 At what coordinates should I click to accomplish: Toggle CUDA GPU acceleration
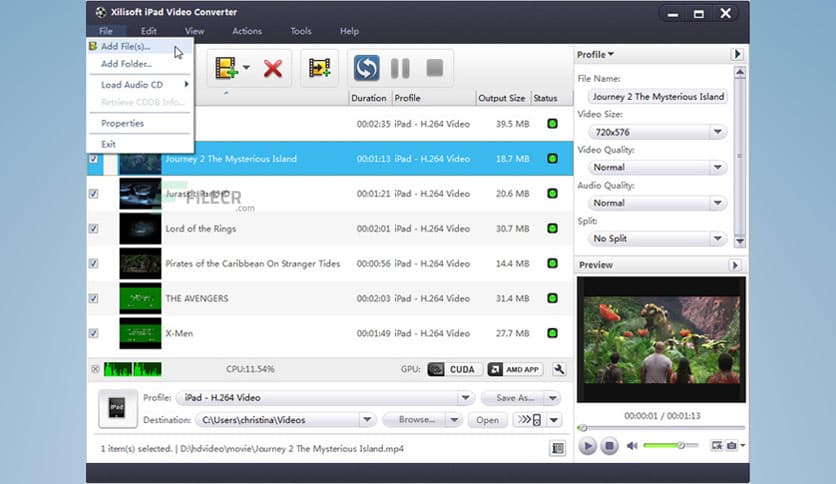(455, 369)
